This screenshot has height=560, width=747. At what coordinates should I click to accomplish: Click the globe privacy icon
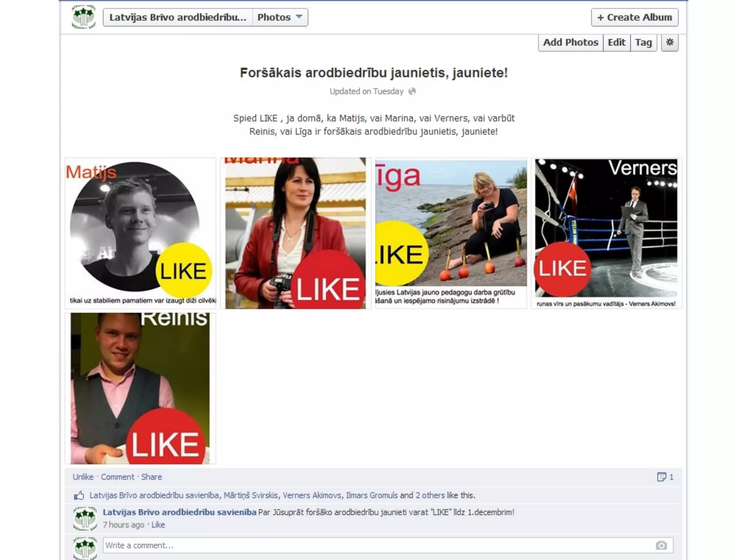point(412,92)
